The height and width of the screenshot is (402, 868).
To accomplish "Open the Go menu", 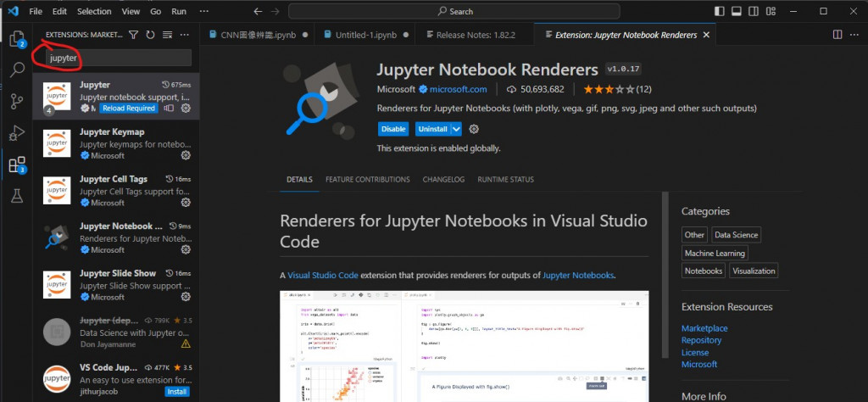I will tap(156, 11).
